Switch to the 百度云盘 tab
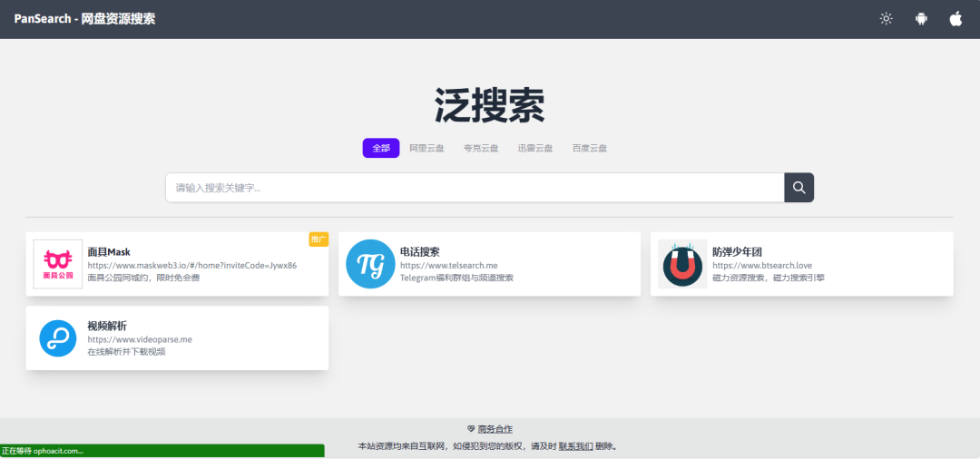The height and width of the screenshot is (459, 980). (590, 149)
